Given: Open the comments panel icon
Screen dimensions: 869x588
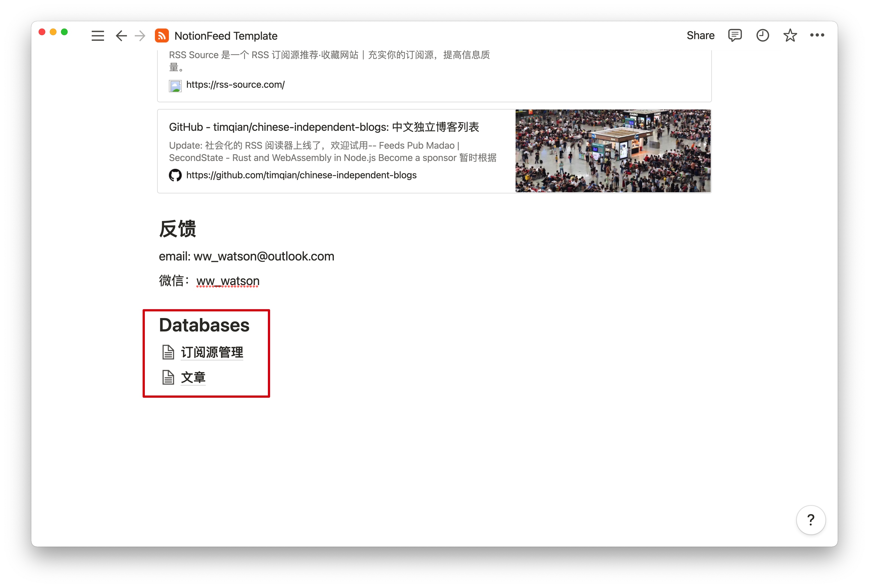Looking at the screenshot, I should [735, 35].
